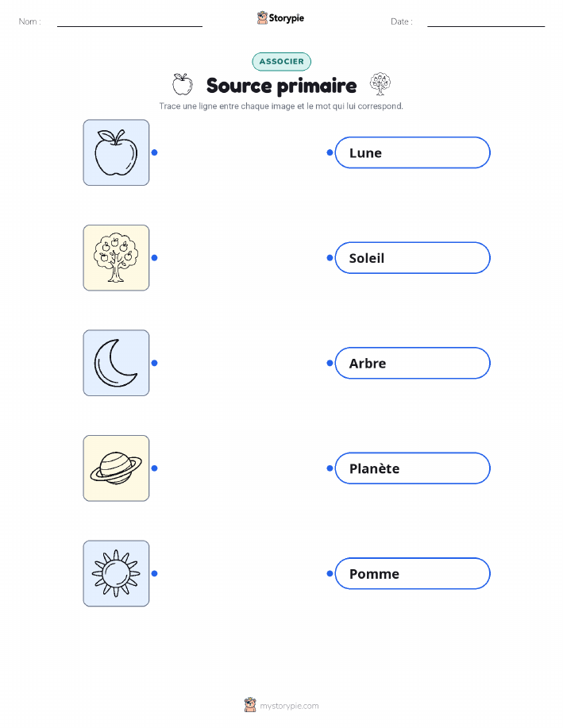Click the blue dot beside Lune
563x728 pixels.
[x=330, y=152]
